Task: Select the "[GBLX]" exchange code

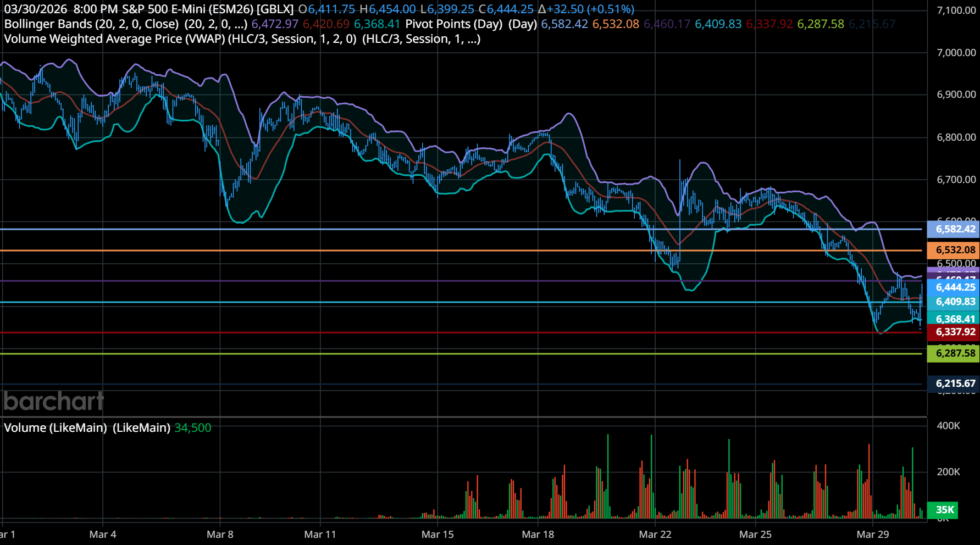Action: (x=275, y=9)
